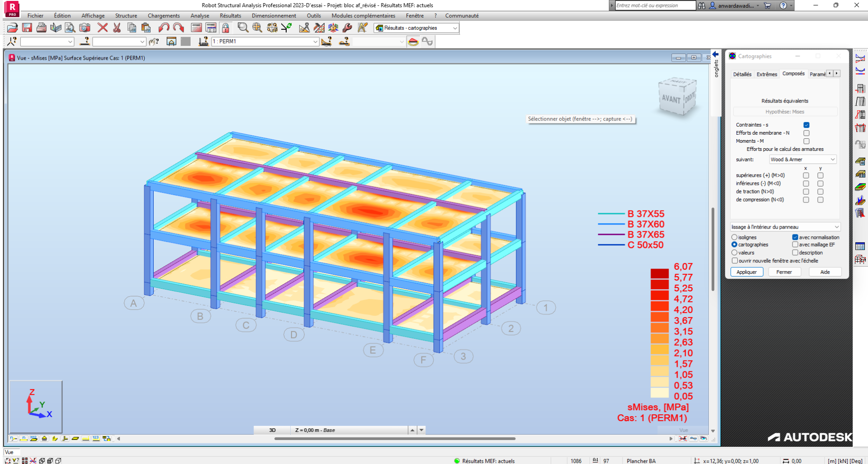868x464 pixels.
Task: Click the wrench preferences icon
Action: tap(347, 28)
